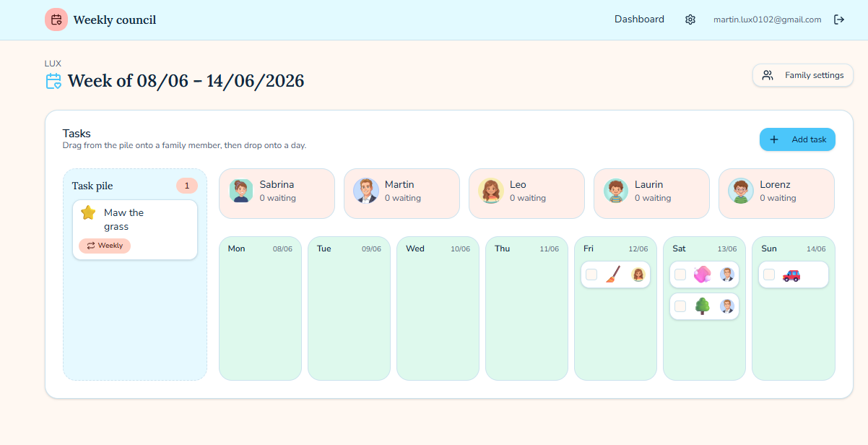Open Family settings
Screen dimensions: 868x445
803,75
